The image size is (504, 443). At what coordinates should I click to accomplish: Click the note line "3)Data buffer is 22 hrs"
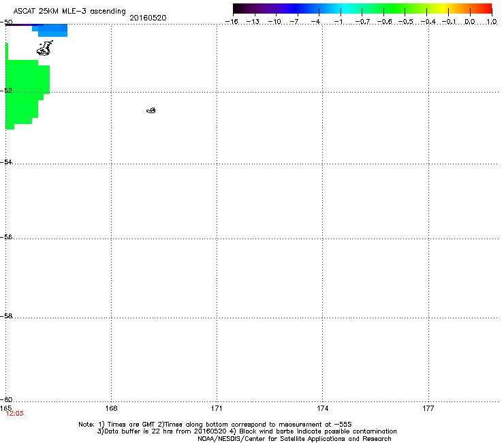tap(247, 431)
